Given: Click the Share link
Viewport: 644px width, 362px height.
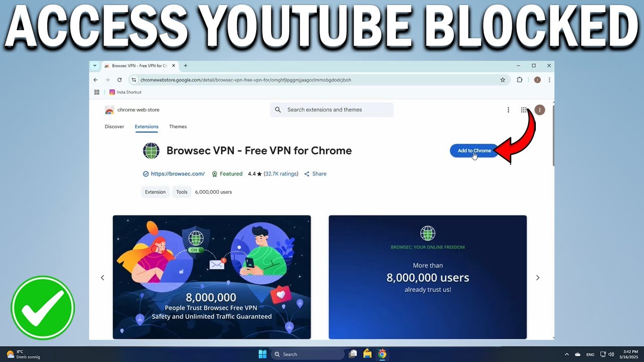Looking at the screenshot, I should click(x=315, y=174).
